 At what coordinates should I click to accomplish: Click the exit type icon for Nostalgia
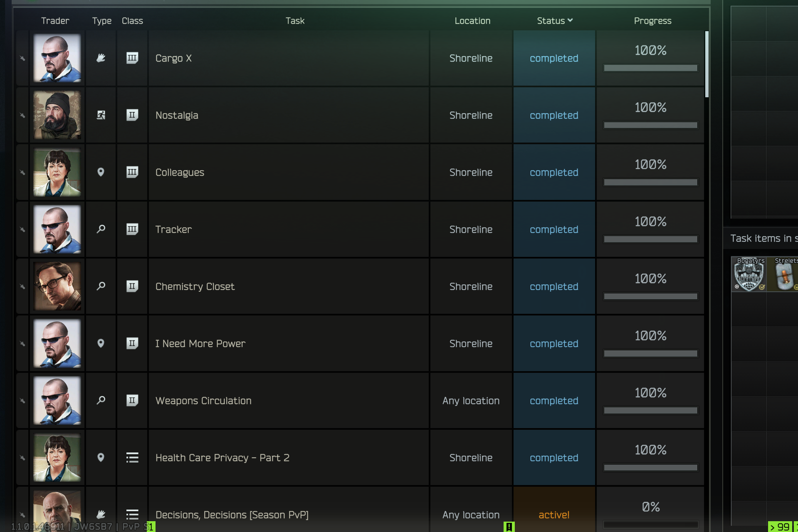[101, 115]
